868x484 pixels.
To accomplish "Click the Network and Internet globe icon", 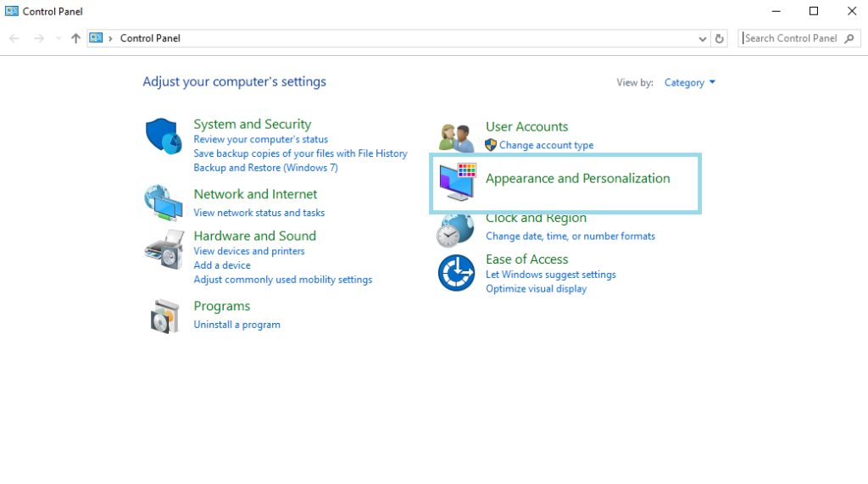I will [163, 203].
